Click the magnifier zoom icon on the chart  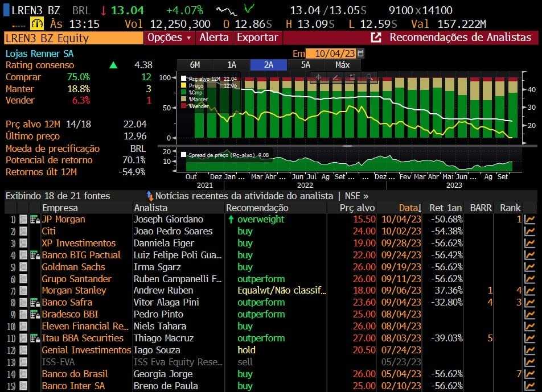(369, 77)
